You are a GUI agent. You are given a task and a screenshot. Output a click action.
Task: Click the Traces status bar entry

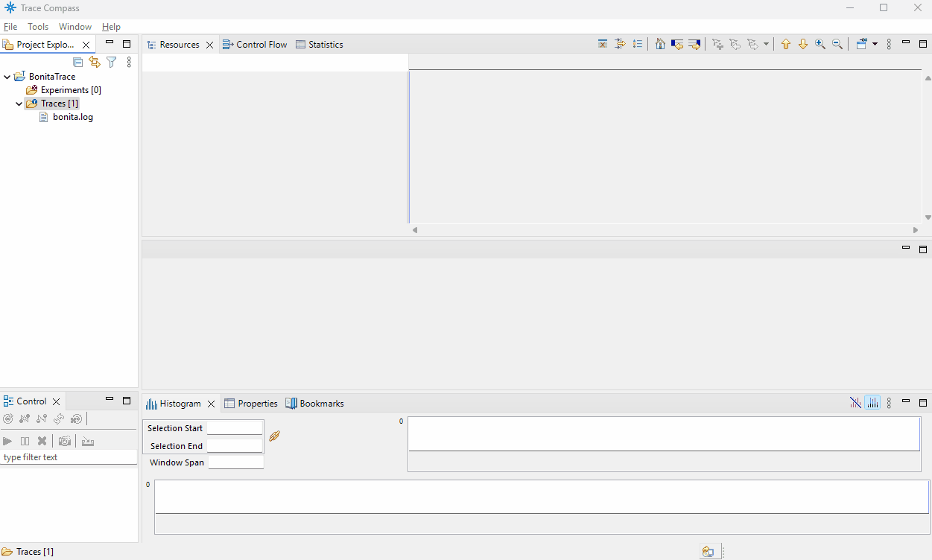pyautogui.click(x=28, y=551)
